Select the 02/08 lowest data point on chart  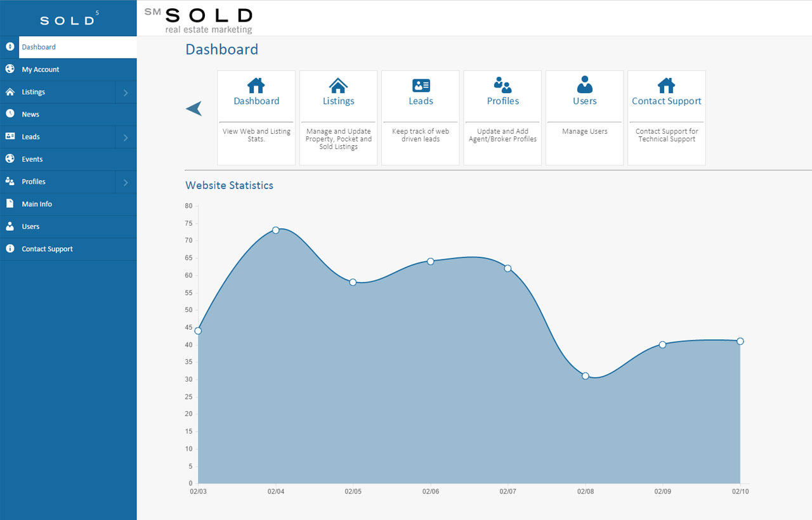(586, 376)
